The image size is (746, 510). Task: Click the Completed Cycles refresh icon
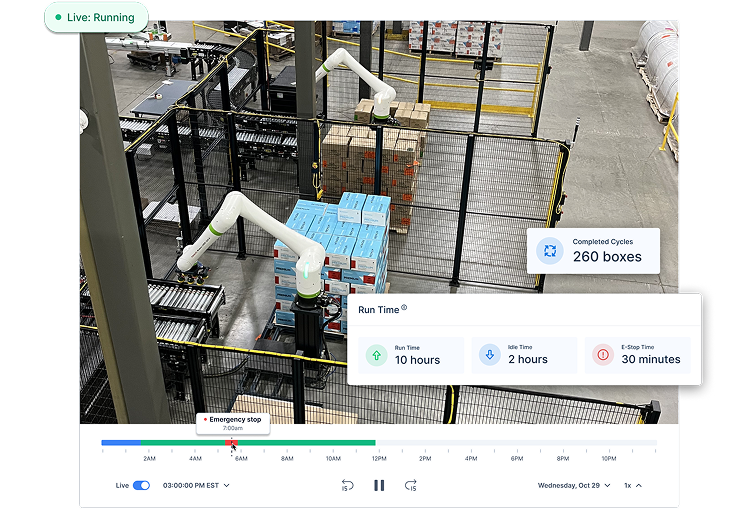tap(550, 251)
